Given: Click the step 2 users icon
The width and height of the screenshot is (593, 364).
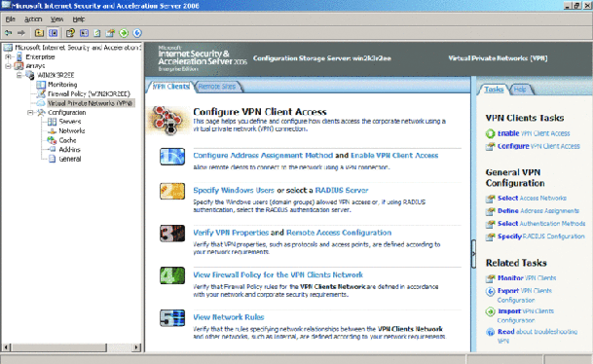Looking at the screenshot, I should point(172,192).
